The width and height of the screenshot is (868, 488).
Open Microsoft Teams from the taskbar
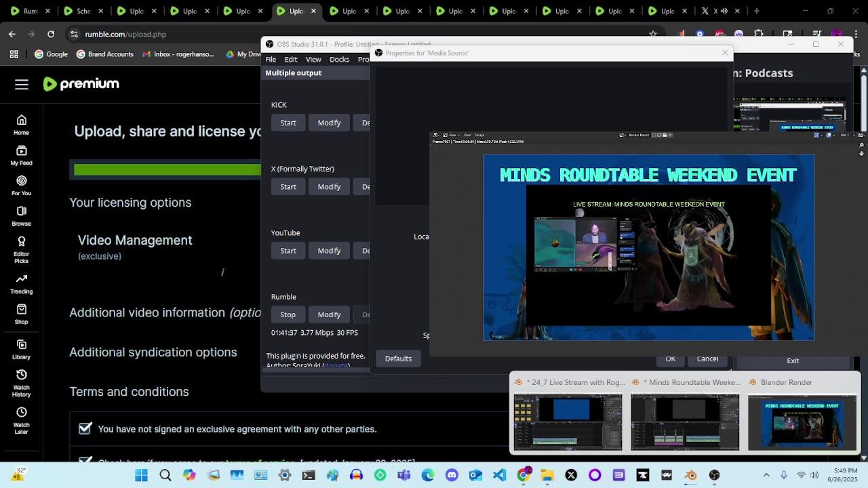pos(404,475)
